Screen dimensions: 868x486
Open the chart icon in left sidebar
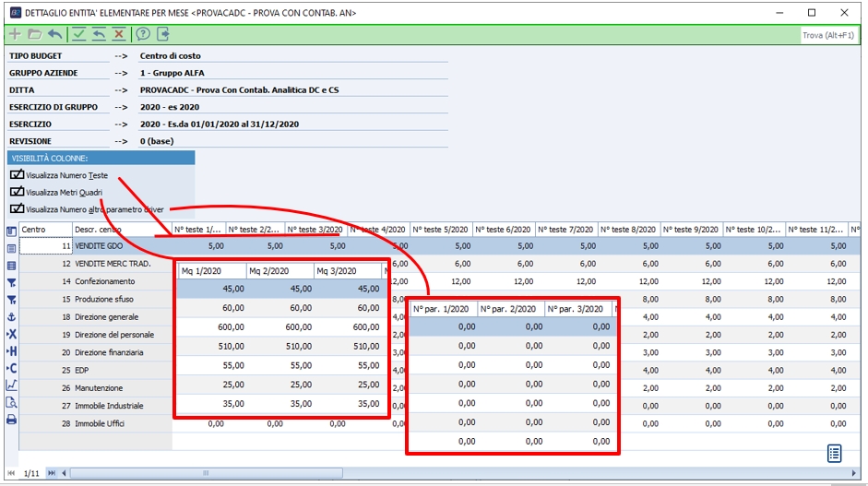tap(11, 385)
